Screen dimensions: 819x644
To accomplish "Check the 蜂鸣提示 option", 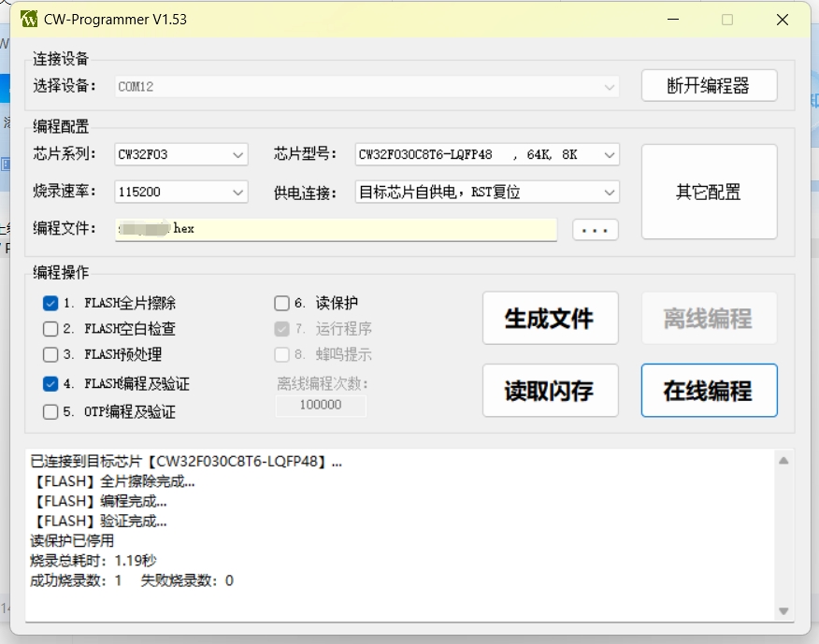I will coord(281,354).
